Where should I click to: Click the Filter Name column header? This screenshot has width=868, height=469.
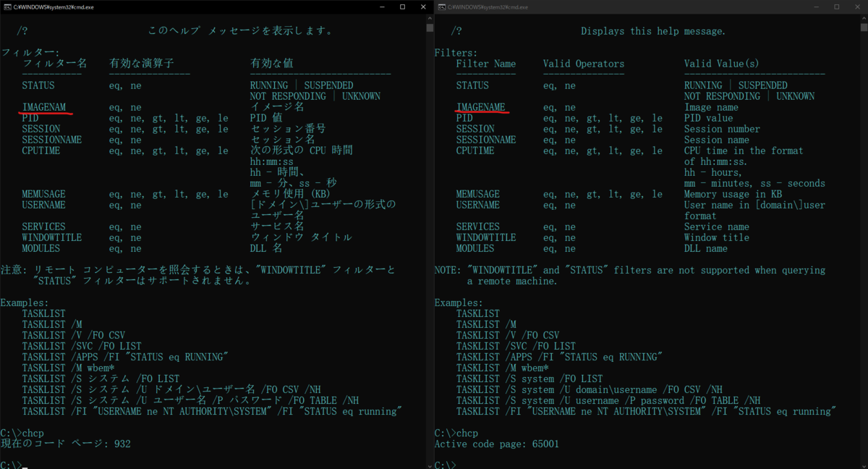(486, 64)
